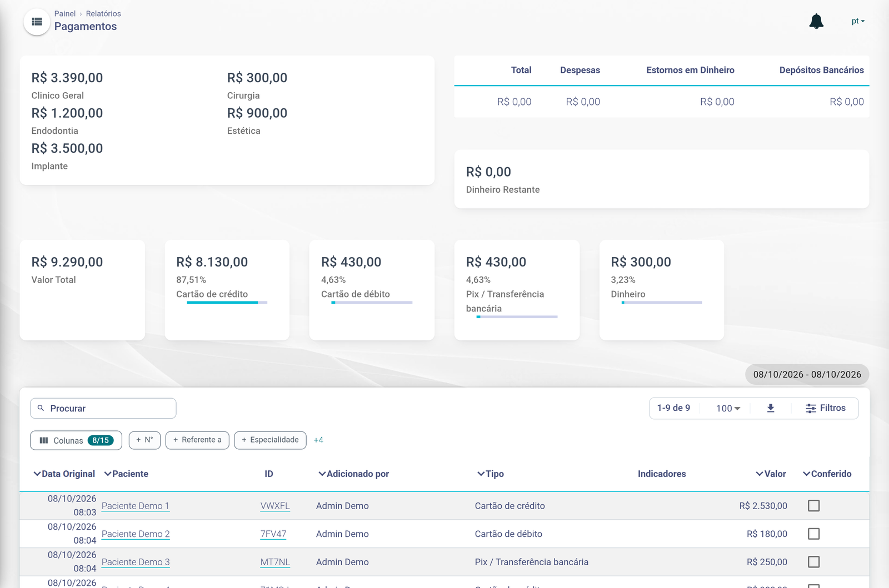Sort by Valor column header
Image resolution: width=889 pixels, height=588 pixels.
pos(771,474)
